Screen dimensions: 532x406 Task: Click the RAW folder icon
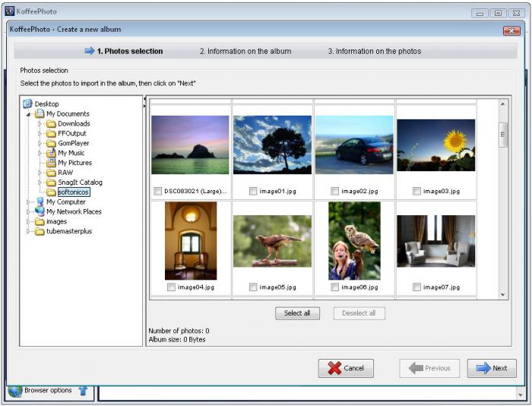click(51, 173)
